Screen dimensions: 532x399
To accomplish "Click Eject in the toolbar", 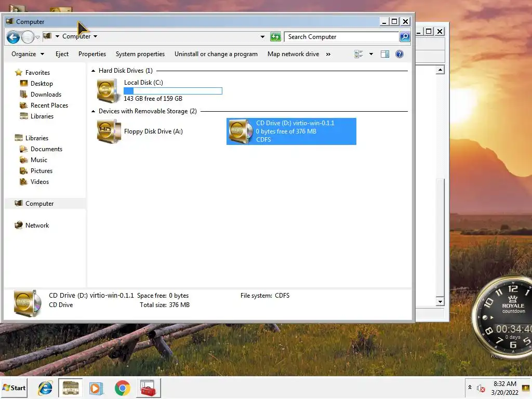I will [62, 54].
